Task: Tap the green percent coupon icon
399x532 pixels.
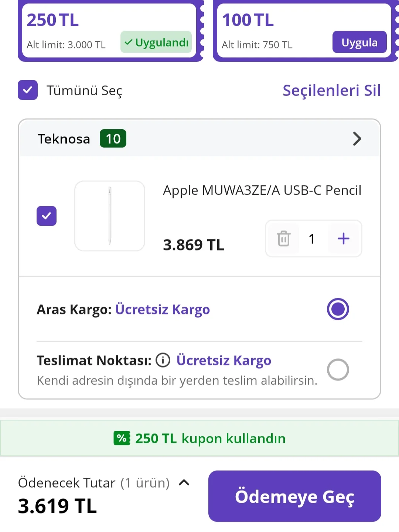Action: click(122, 438)
